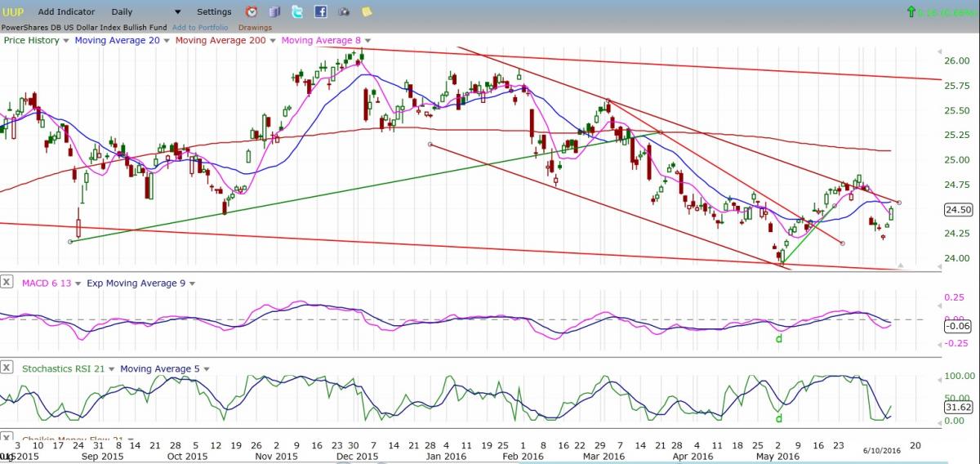Click the camera snapshot icon
Screen dimensions: 980x464
[344, 12]
